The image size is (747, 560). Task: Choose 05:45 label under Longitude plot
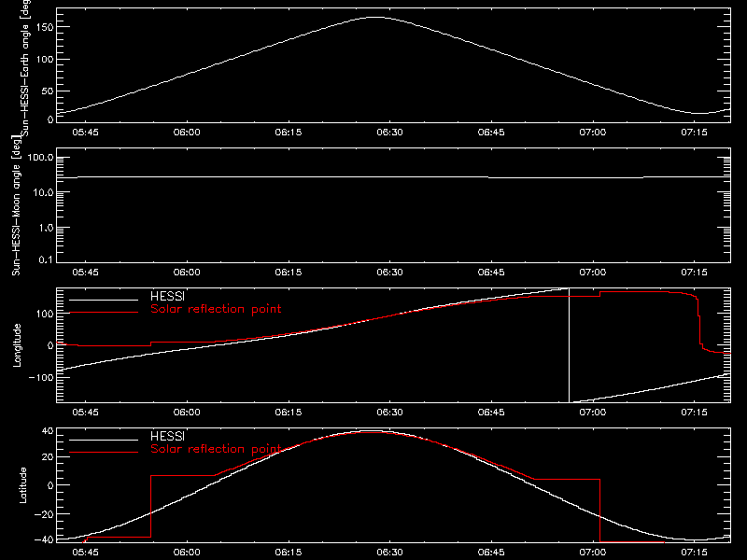[x=85, y=413]
